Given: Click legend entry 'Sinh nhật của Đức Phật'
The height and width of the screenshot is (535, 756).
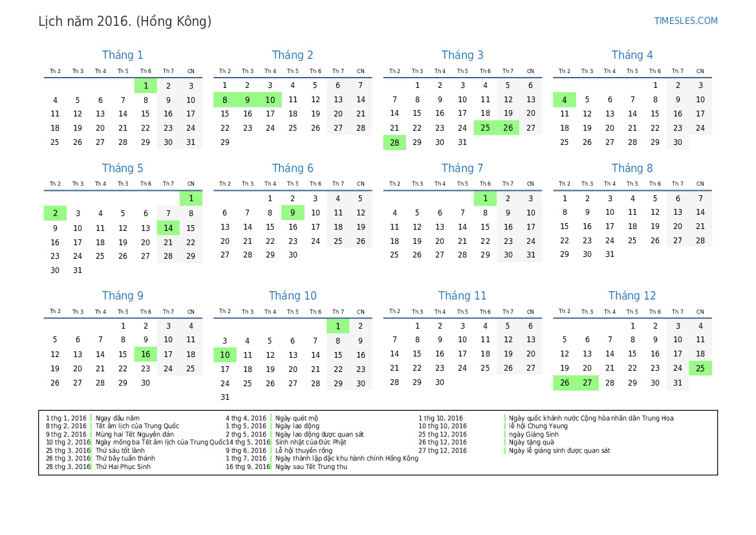Looking at the screenshot, I should [310, 442].
